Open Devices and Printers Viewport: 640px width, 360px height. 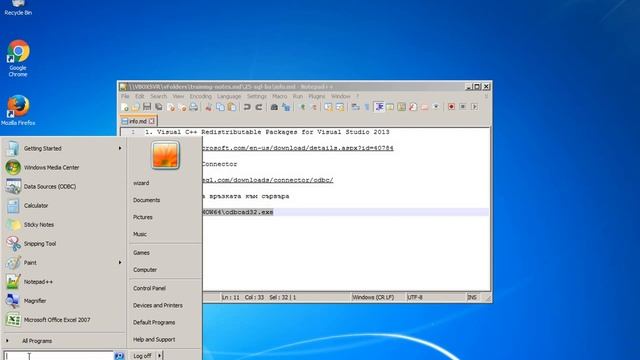pyautogui.click(x=158, y=305)
